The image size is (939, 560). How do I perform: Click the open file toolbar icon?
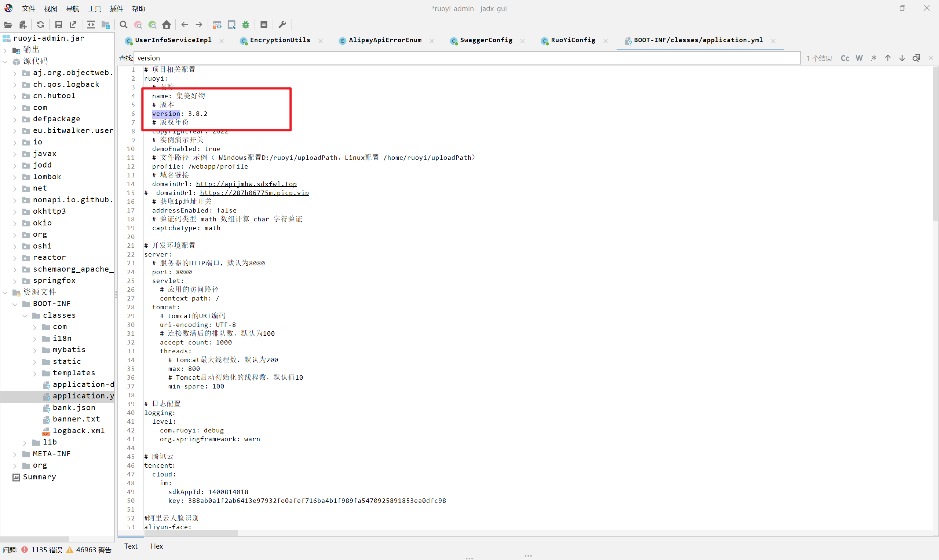[8, 25]
